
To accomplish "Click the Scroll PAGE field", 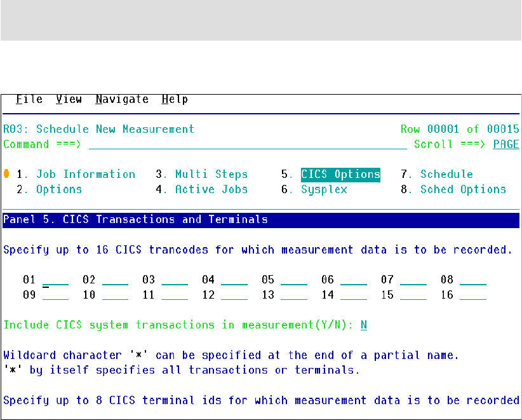I will coord(506,144).
